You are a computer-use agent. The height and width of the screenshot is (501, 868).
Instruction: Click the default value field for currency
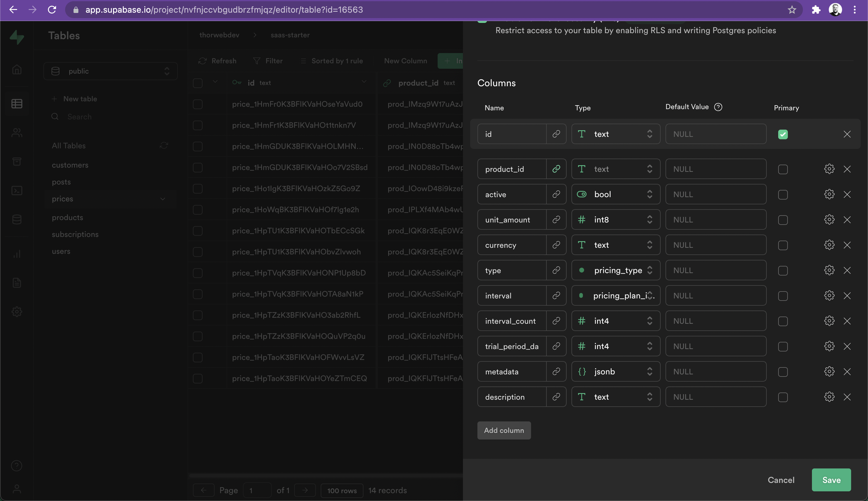[x=715, y=245]
